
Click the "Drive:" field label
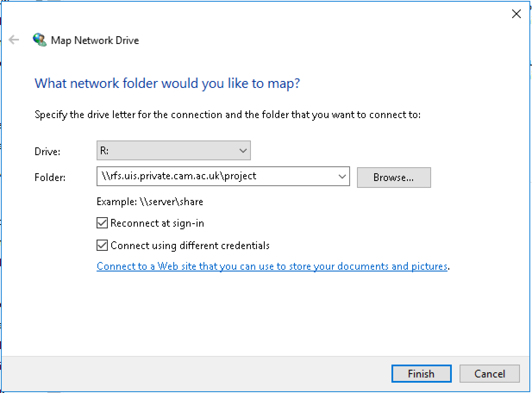coord(47,152)
